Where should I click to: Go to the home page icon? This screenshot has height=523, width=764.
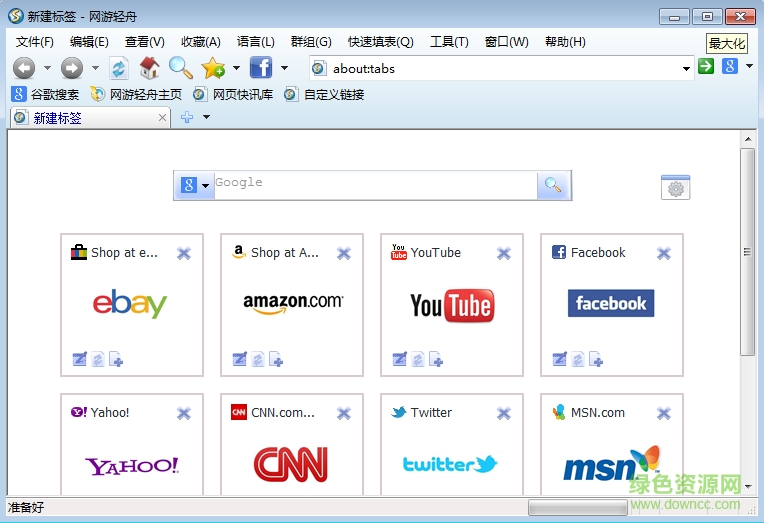[149, 68]
